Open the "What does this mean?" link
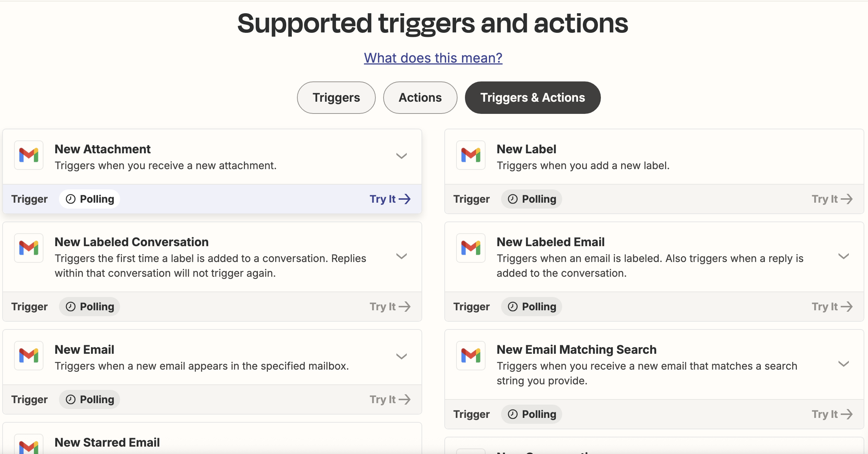Image resolution: width=868 pixels, height=454 pixels. click(x=433, y=58)
